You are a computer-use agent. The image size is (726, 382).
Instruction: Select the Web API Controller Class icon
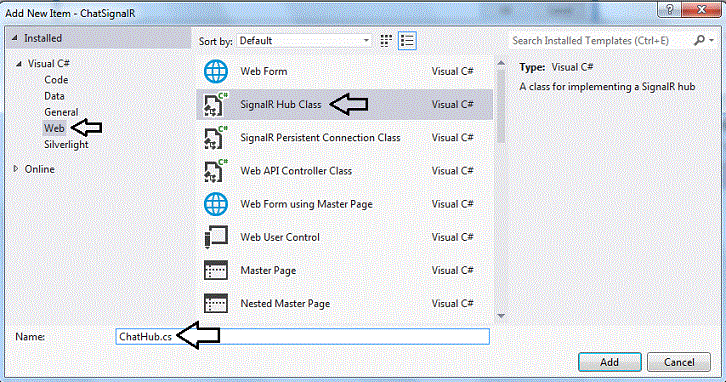(x=216, y=171)
